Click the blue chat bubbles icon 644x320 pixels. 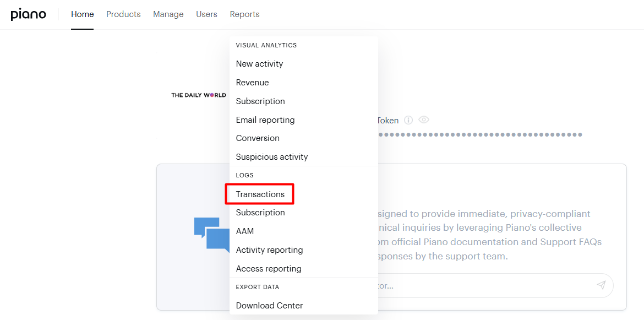pos(212,235)
